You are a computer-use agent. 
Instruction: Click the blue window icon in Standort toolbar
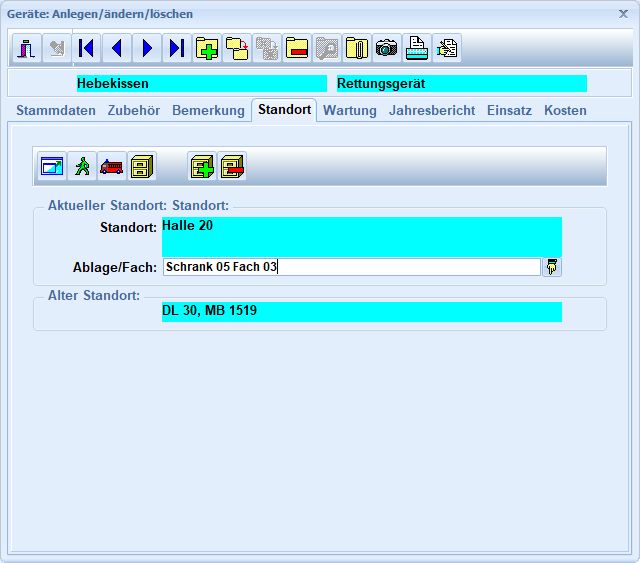(52, 166)
